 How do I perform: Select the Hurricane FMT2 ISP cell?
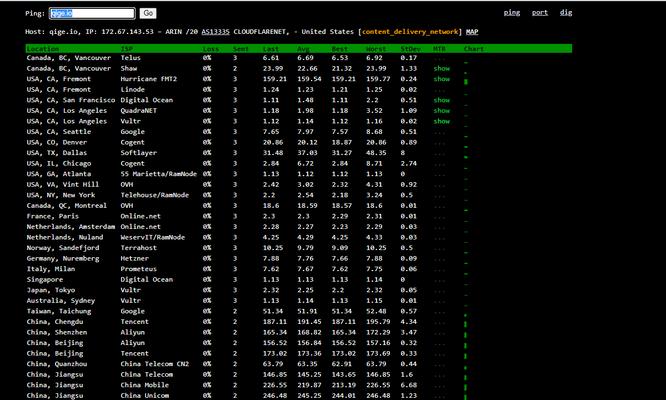pos(149,79)
